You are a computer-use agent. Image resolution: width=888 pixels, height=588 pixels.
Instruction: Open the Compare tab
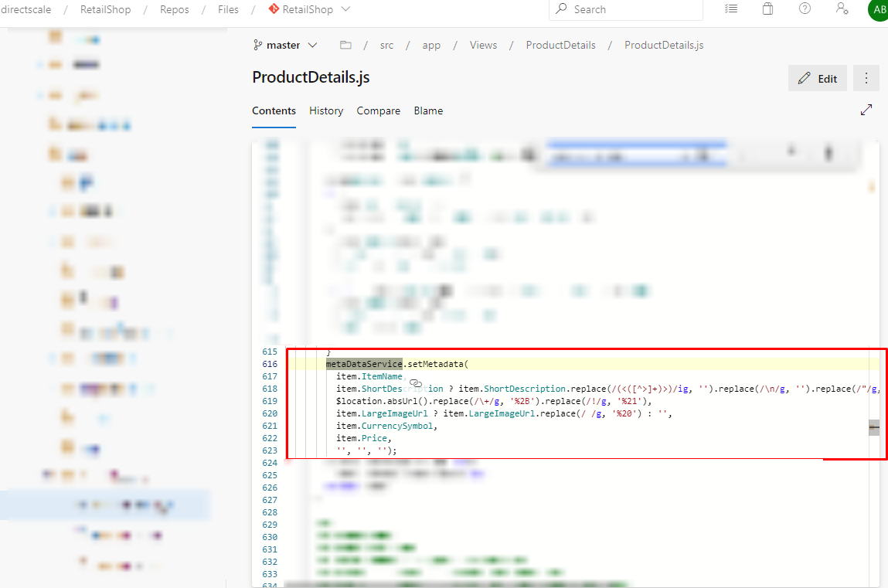tap(378, 110)
